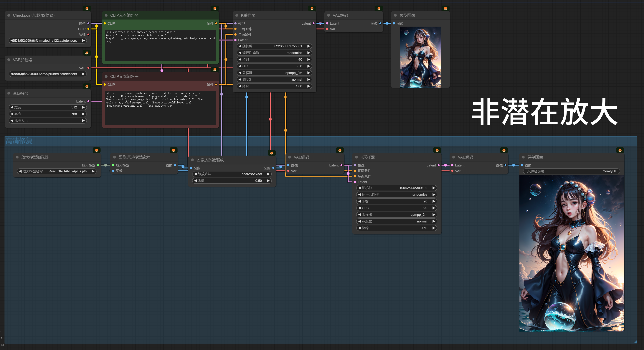The height and width of the screenshot is (350, 644).
Task: Decrease seed 109425445309102 with left arrow
Action: tap(359, 188)
